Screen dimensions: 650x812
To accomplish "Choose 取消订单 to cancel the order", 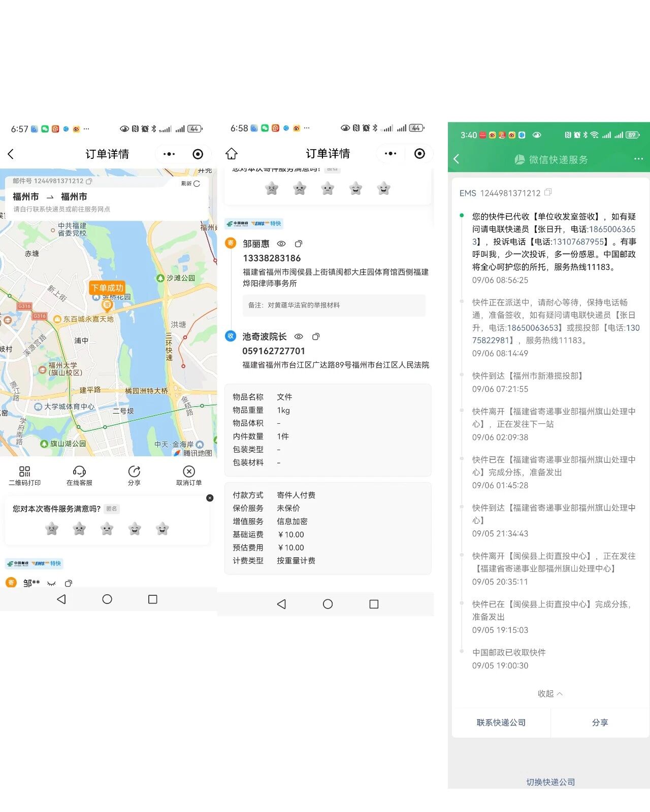I will (x=189, y=476).
